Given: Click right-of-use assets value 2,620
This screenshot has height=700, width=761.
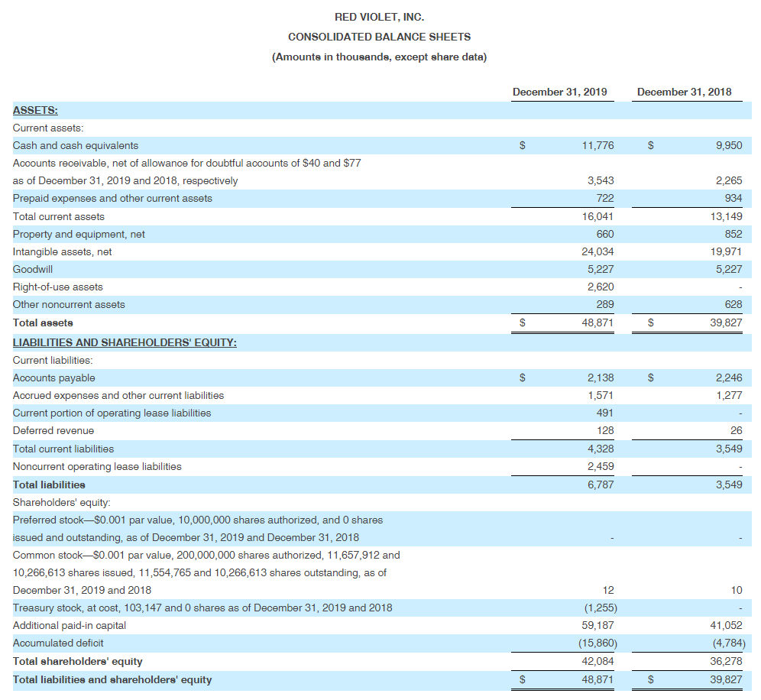Looking at the screenshot, I should click(601, 287).
